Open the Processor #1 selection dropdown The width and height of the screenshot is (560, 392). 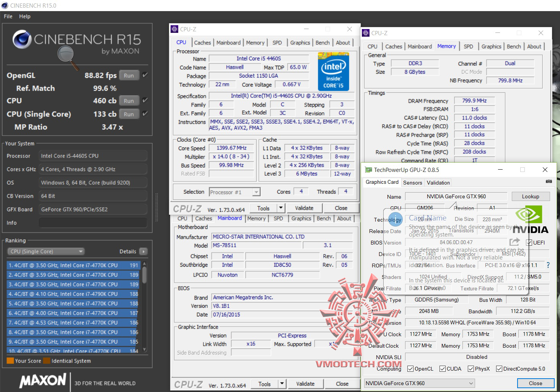coord(235,192)
